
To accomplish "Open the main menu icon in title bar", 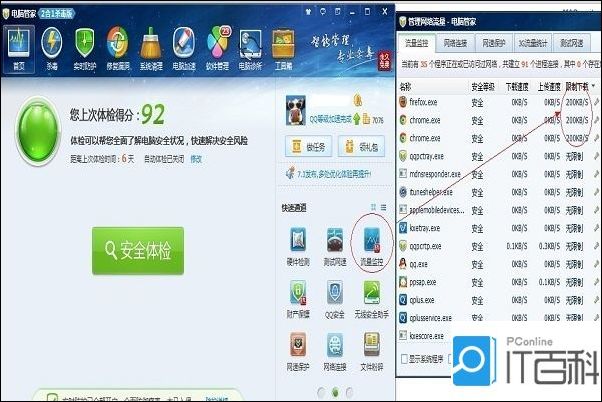I will point(337,12).
